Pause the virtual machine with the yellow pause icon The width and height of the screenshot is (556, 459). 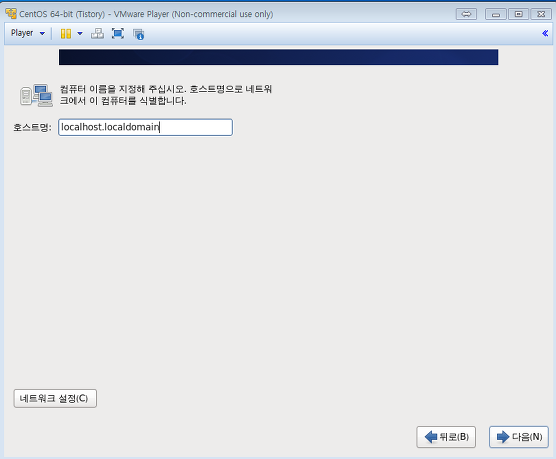point(66,34)
